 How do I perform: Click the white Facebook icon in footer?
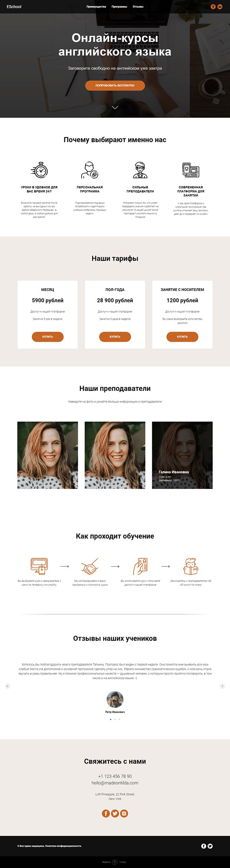[204, 846]
